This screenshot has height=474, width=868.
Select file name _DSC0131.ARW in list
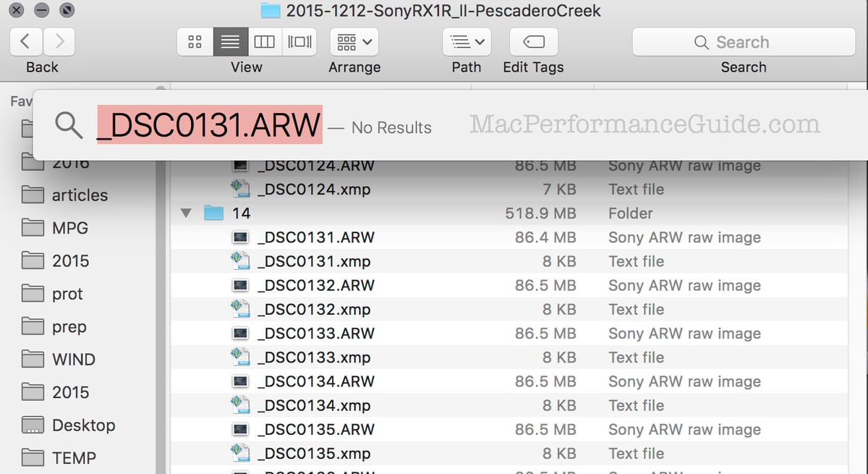[x=316, y=237]
